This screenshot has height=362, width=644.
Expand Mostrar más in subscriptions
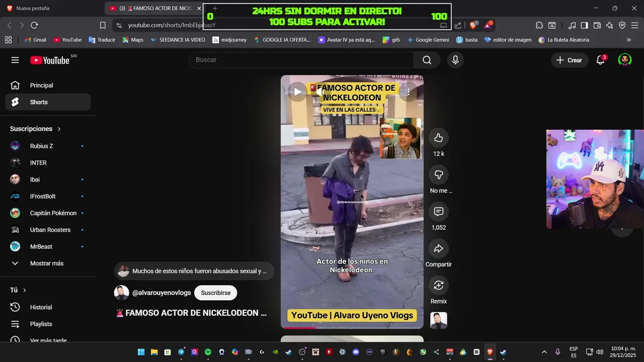coord(48,263)
